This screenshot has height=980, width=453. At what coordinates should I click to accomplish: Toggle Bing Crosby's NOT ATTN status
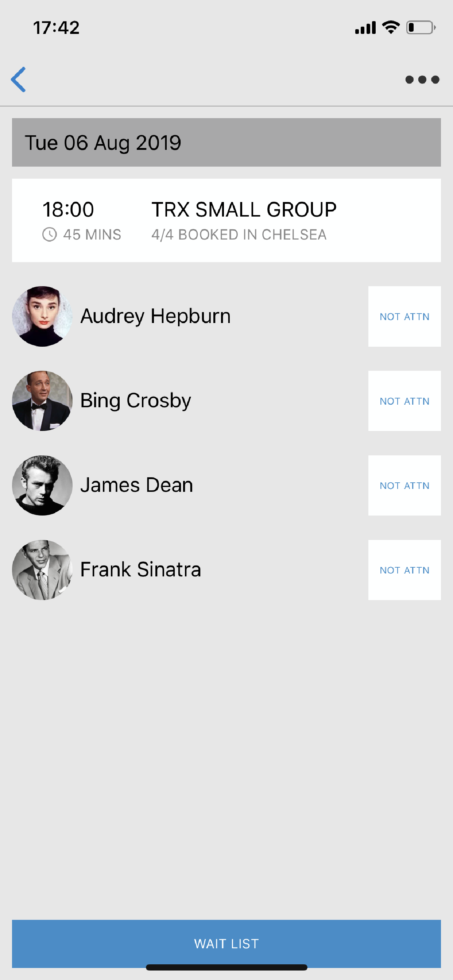tap(404, 401)
